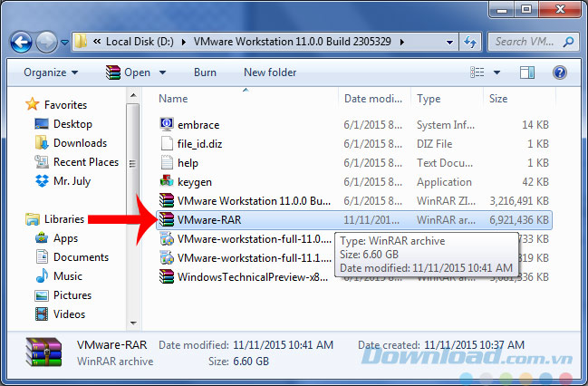588x386 pixels.
Task: Open the Organize menu
Action: [x=51, y=72]
